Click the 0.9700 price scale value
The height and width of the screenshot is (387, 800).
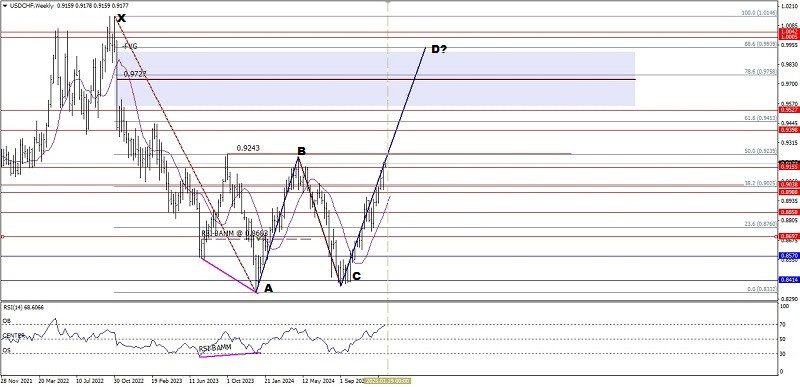(x=788, y=83)
